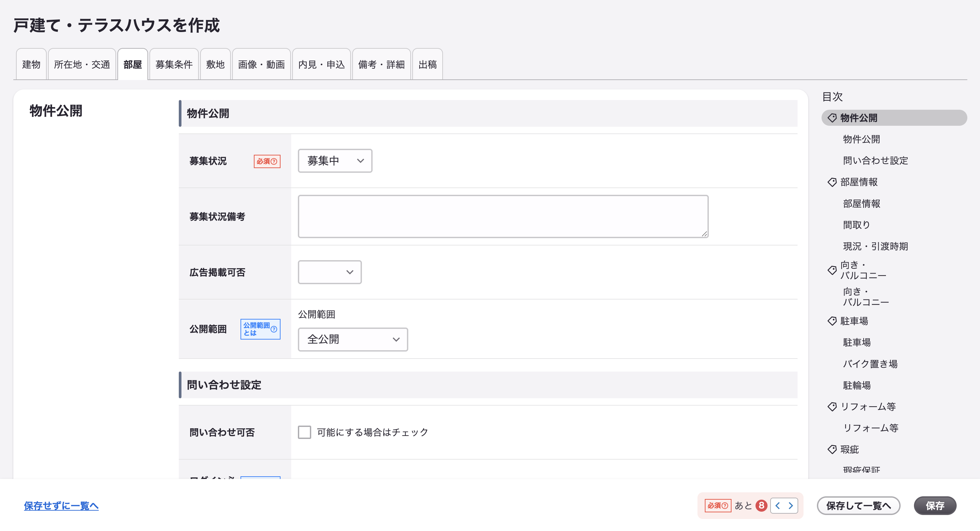980x531 pixels.
Task: Click the 必須 help badge beside 募集状況
Action: pos(267,161)
